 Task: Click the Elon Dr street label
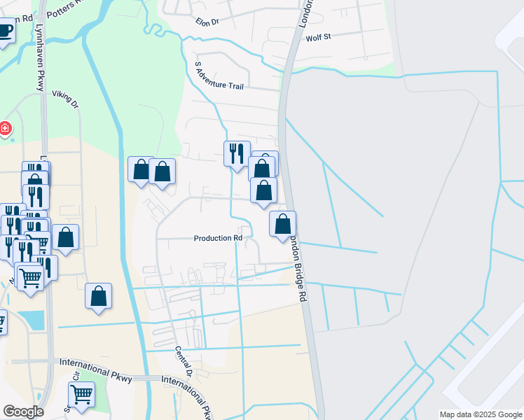pos(207,22)
